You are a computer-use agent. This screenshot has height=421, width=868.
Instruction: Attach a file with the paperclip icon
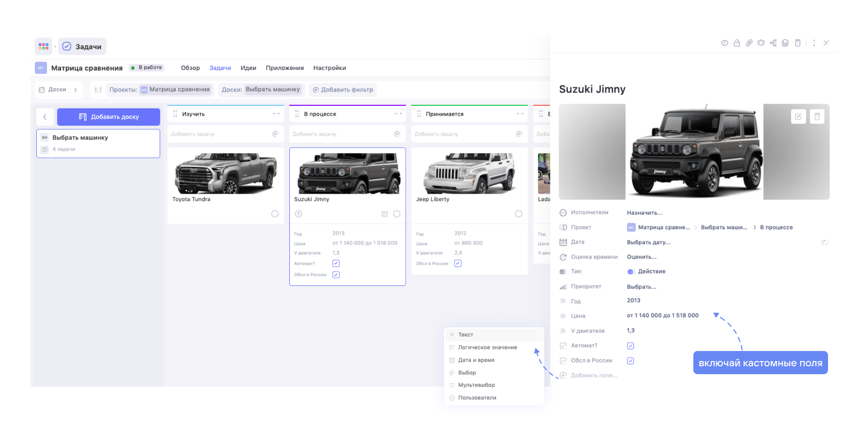click(749, 43)
